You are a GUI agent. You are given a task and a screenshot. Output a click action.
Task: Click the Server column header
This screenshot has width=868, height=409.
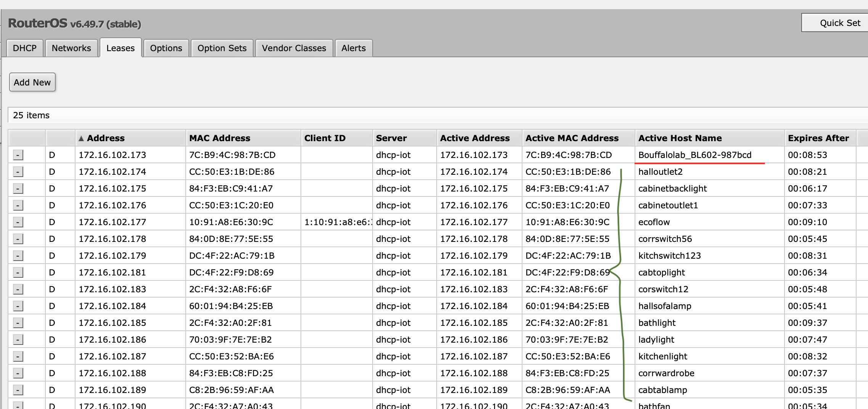click(391, 138)
